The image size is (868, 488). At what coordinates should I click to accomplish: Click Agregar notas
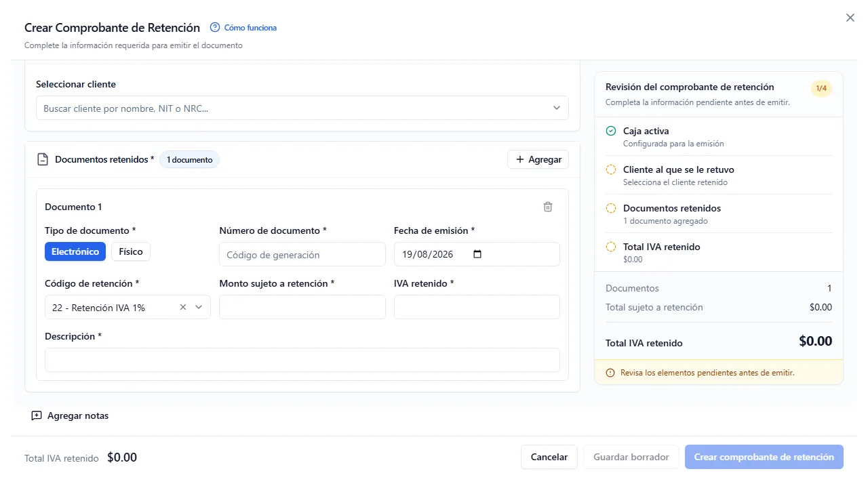point(70,415)
